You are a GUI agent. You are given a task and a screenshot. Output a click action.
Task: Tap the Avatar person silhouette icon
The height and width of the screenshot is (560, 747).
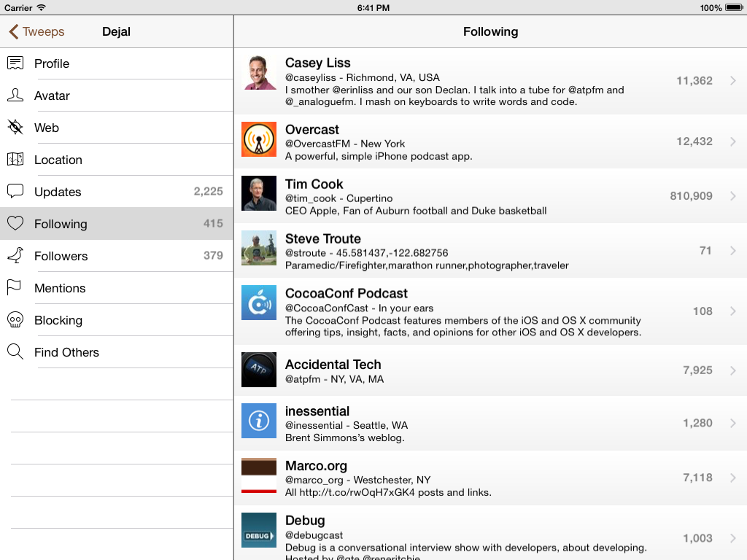(15, 95)
